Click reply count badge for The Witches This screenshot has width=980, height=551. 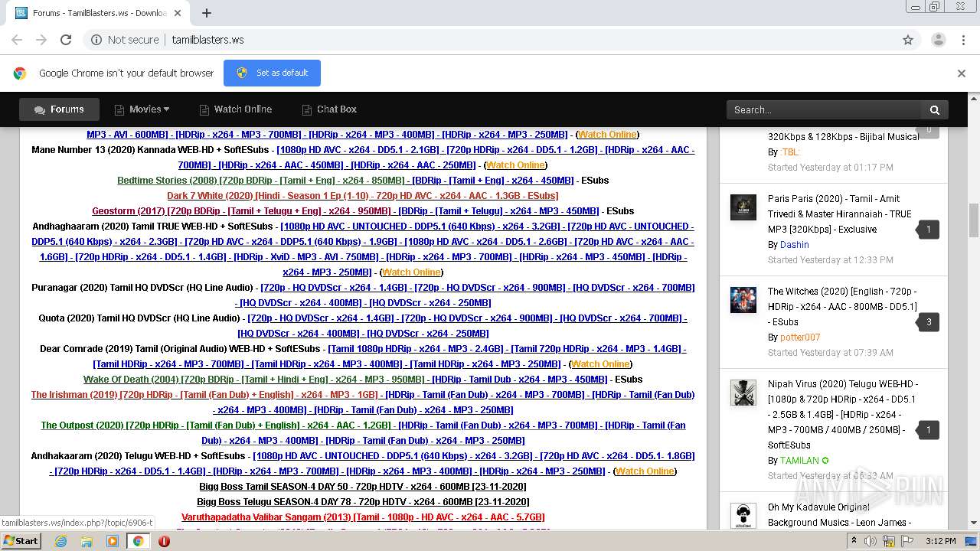click(929, 322)
